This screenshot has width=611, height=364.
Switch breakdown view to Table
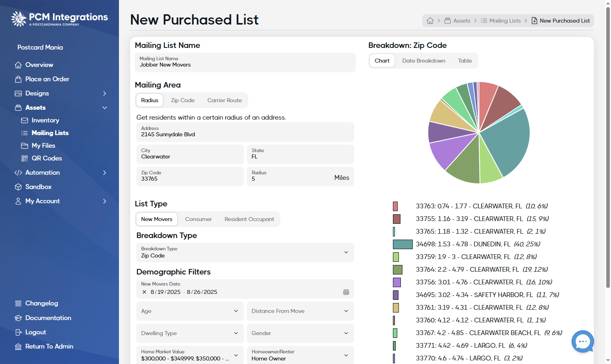(x=465, y=61)
